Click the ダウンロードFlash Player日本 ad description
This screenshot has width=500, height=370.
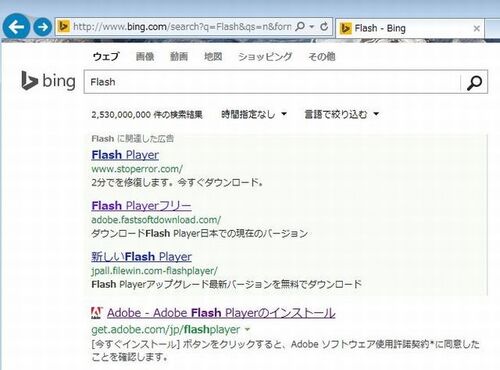tap(200, 233)
